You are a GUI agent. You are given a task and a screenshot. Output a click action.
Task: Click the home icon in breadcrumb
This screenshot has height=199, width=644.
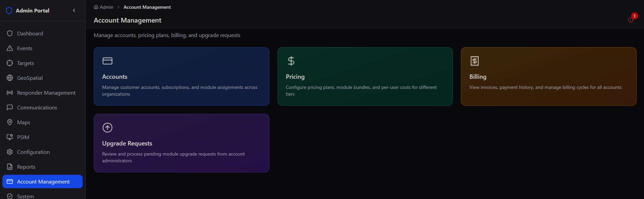(x=96, y=7)
